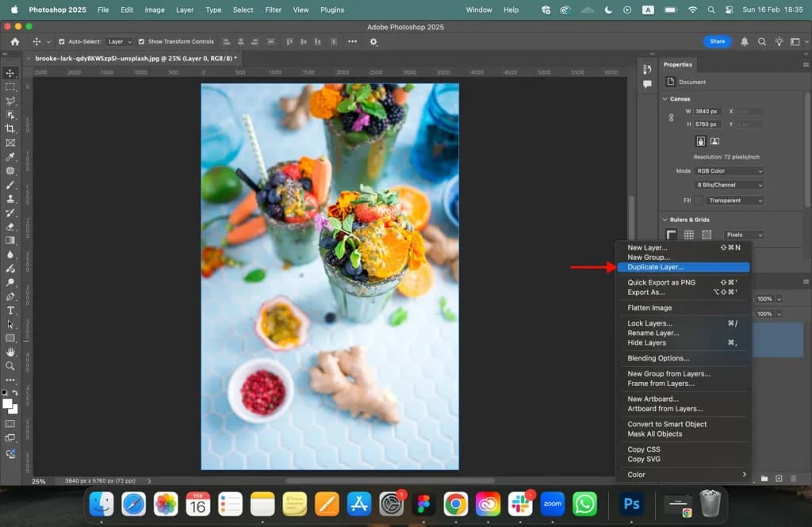The height and width of the screenshot is (527, 812).
Task: Set canvas to landscape orientation
Action: (714, 141)
